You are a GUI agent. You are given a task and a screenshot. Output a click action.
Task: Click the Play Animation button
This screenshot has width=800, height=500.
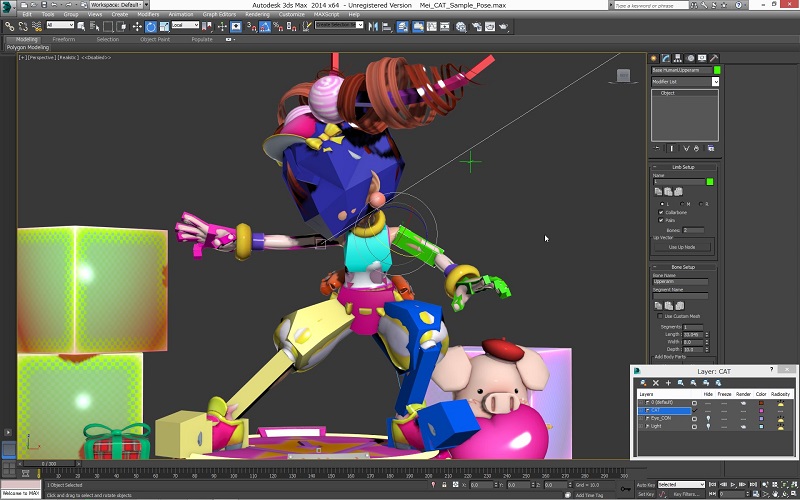point(733,485)
